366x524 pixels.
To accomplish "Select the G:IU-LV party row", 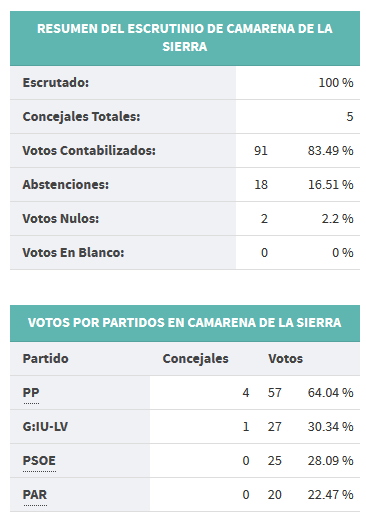I will pyautogui.click(x=185, y=427).
